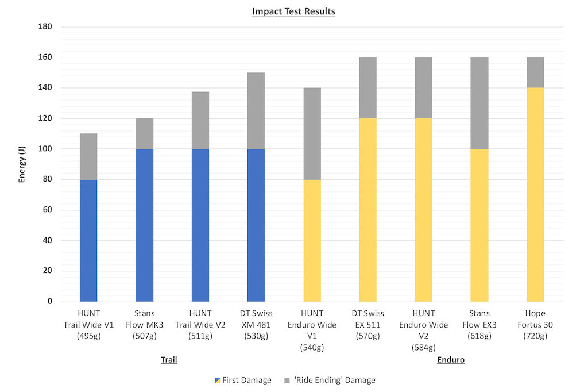Screen dimensions: 588x392
Task: Click the First Damage legend swatch
Action: coord(218,381)
